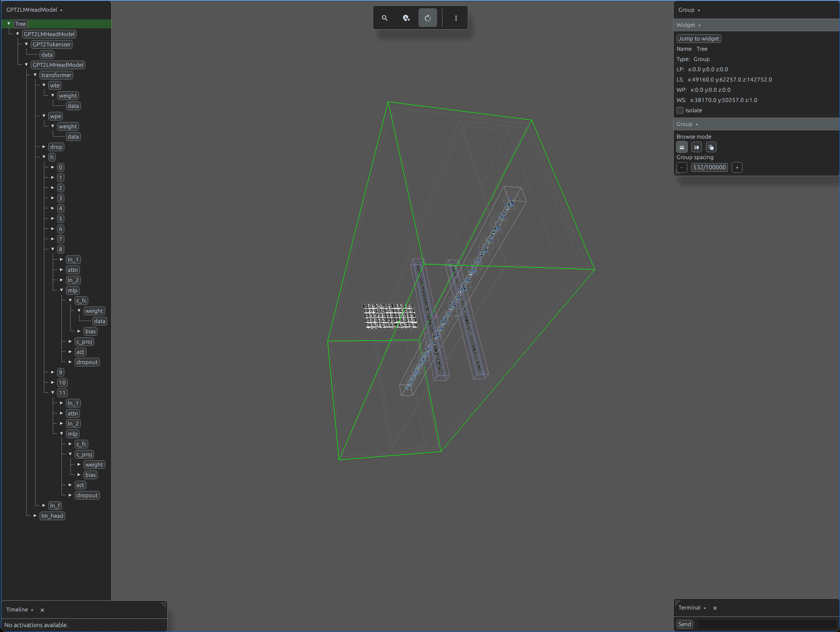Screen dimensions: 840x632
Task: Open the three-dot more options menu
Action: [456, 18]
